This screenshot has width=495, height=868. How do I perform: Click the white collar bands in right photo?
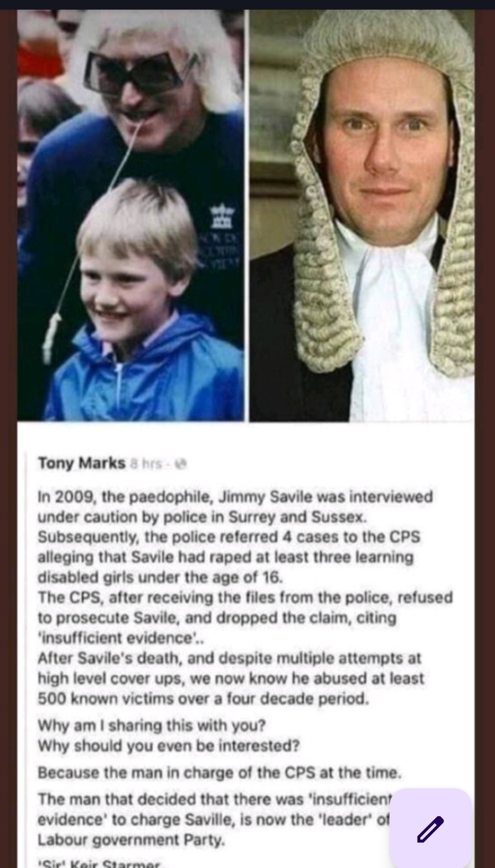click(x=385, y=293)
